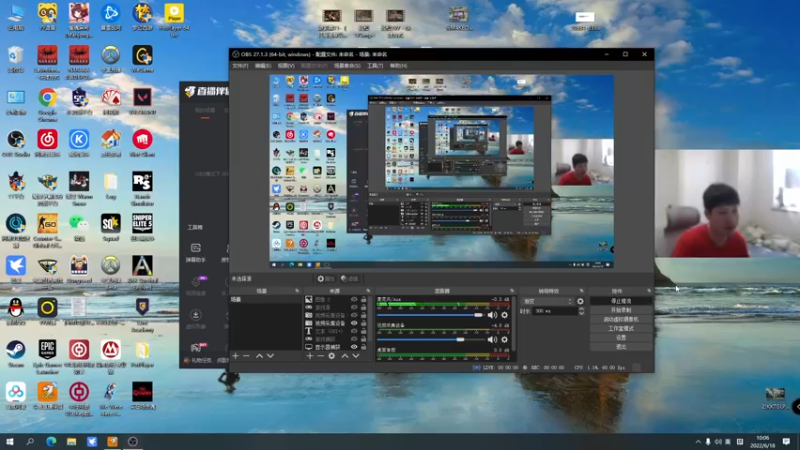Screen dimensions: 800x450
Task: Move source up with Sources up arrow
Action: [344, 356]
